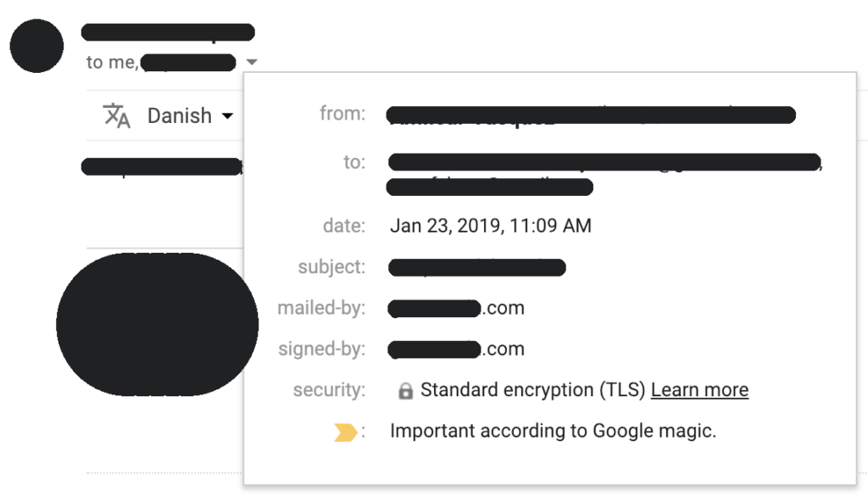868x498 pixels.
Task: Click the signed-by domain value
Action: 456,349
